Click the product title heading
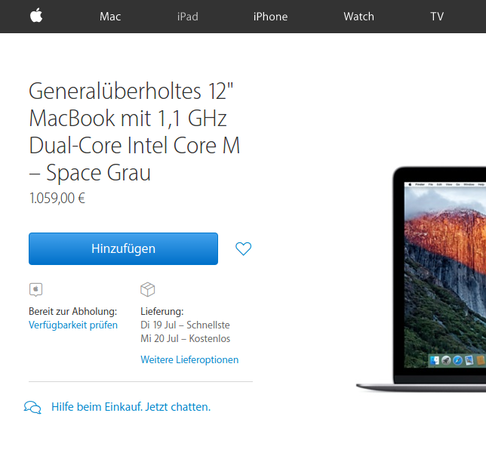486x450 pixels. (x=134, y=132)
